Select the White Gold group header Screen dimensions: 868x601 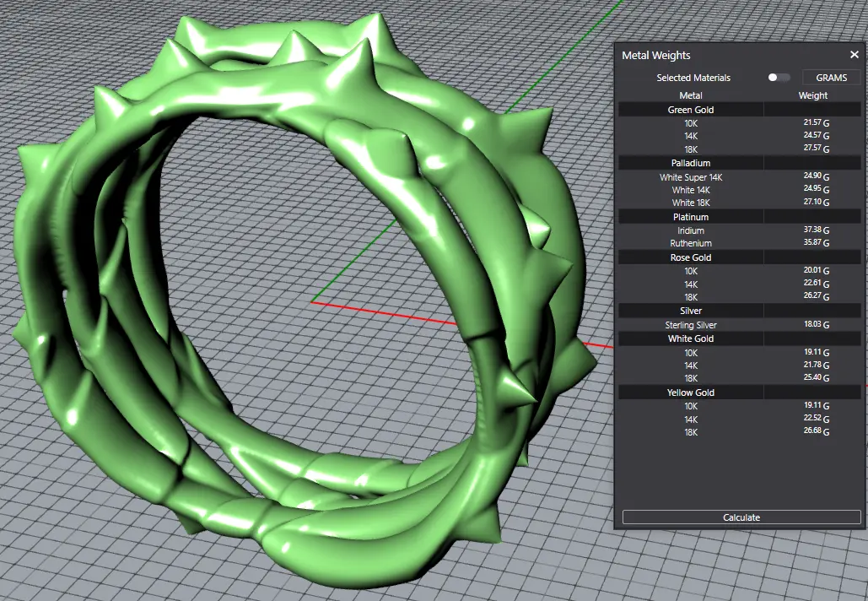(691, 338)
